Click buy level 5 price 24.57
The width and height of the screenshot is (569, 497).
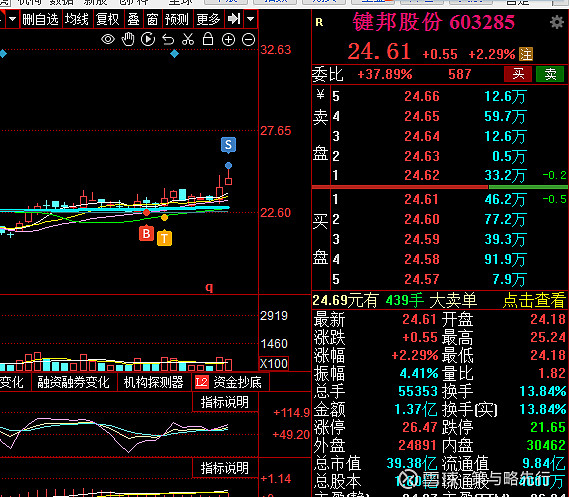[x=422, y=279]
